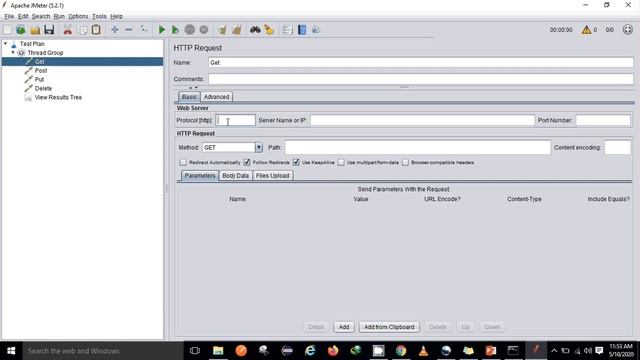Switch to the Files Upload tab
The height and width of the screenshot is (360, 640).
point(272,176)
